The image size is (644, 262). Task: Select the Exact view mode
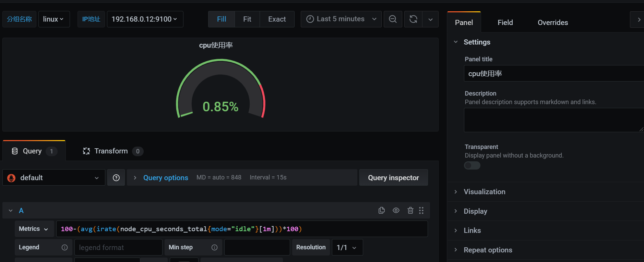coord(277,19)
